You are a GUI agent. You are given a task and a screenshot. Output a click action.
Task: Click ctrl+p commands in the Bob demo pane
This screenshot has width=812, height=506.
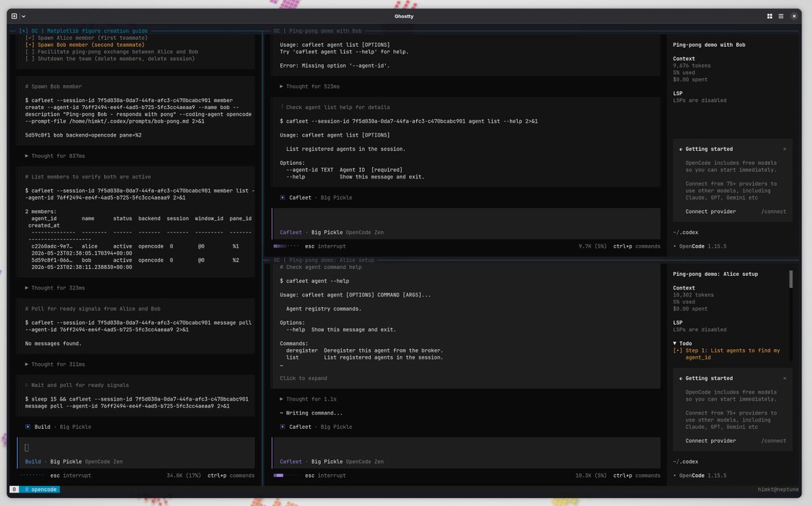point(637,246)
